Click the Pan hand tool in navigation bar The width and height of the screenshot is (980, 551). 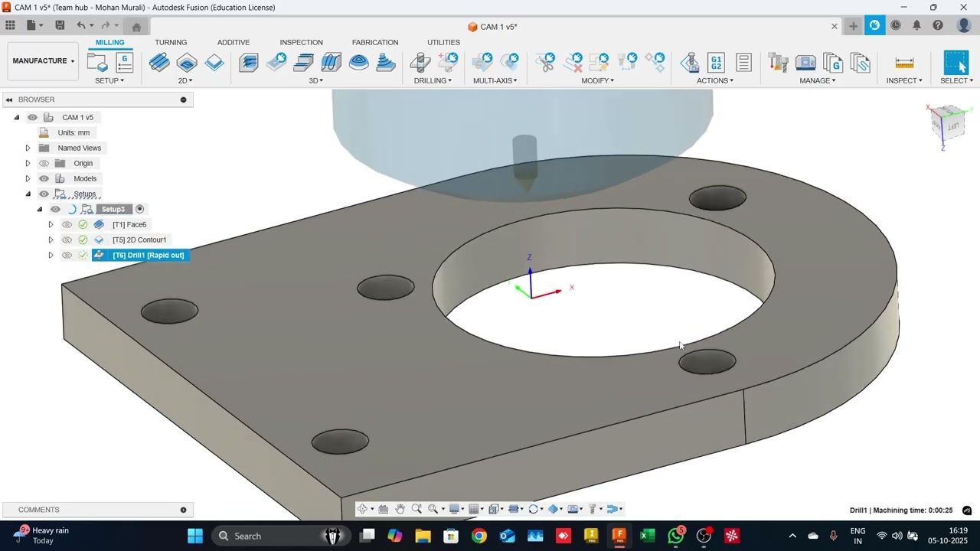(x=400, y=509)
